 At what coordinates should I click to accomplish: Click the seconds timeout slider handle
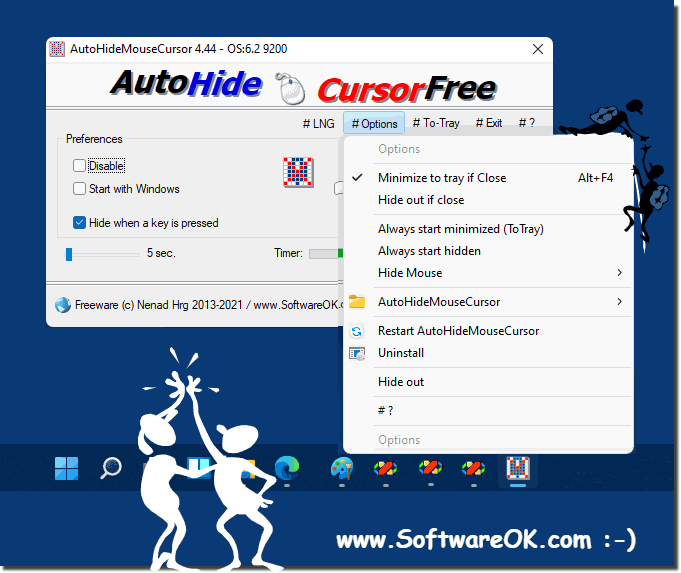point(69,254)
